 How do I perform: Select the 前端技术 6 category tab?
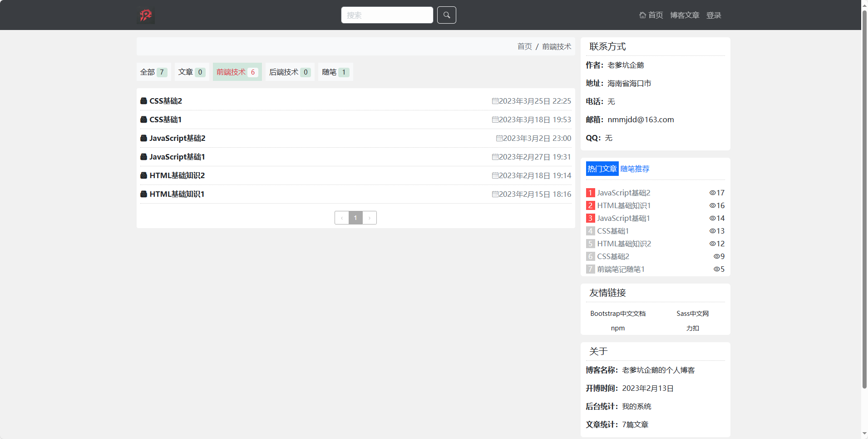click(x=237, y=72)
